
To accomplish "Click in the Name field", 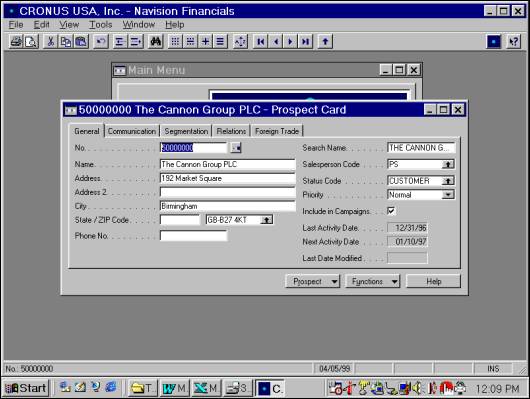I will (x=227, y=164).
